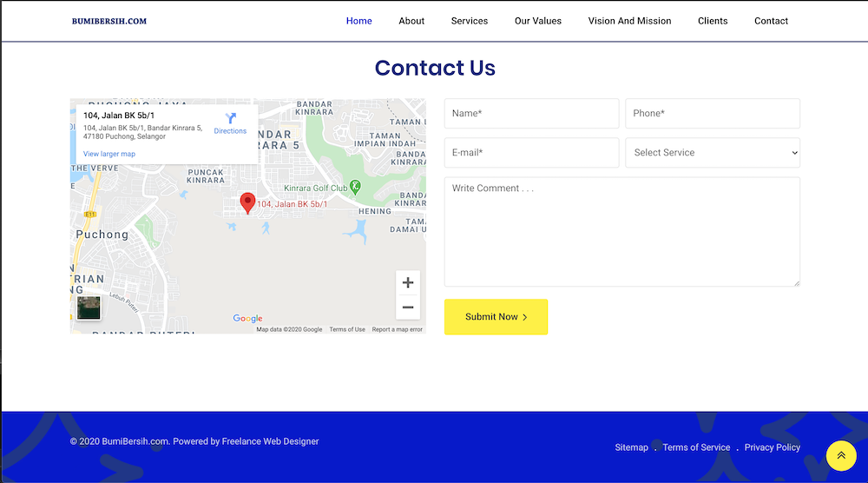Click the red map pin marker
The height and width of the screenshot is (483, 868).
[247, 203]
